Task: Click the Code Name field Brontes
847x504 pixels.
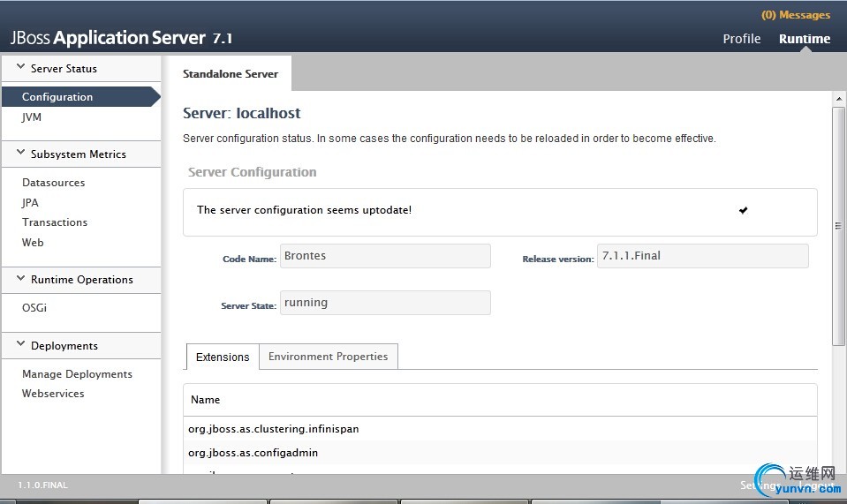Action: (385, 256)
